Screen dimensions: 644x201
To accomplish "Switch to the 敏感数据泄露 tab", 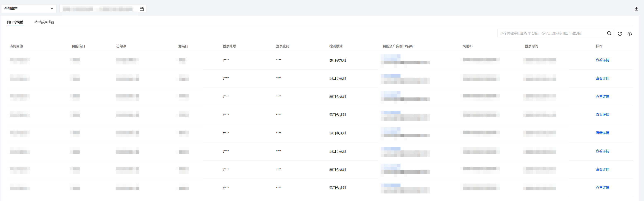I will click(x=44, y=22).
